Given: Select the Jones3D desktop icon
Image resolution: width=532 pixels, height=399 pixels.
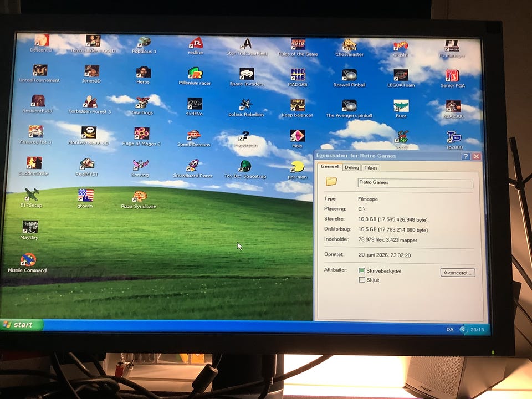Looking at the screenshot, I should pos(91,71).
